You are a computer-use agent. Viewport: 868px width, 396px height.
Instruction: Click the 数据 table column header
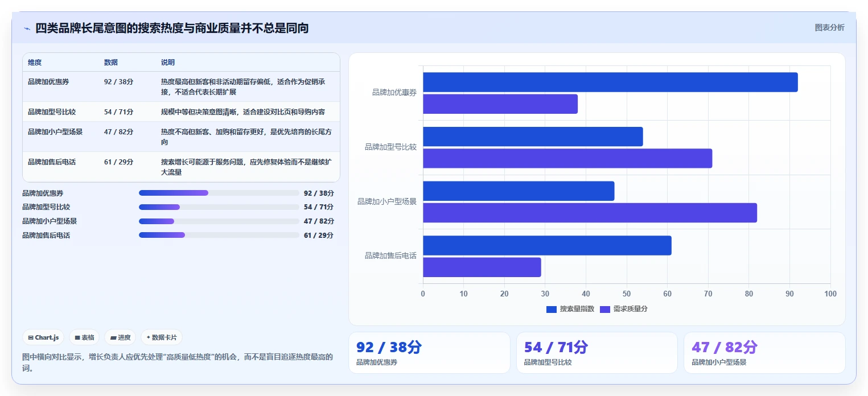[111, 63]
